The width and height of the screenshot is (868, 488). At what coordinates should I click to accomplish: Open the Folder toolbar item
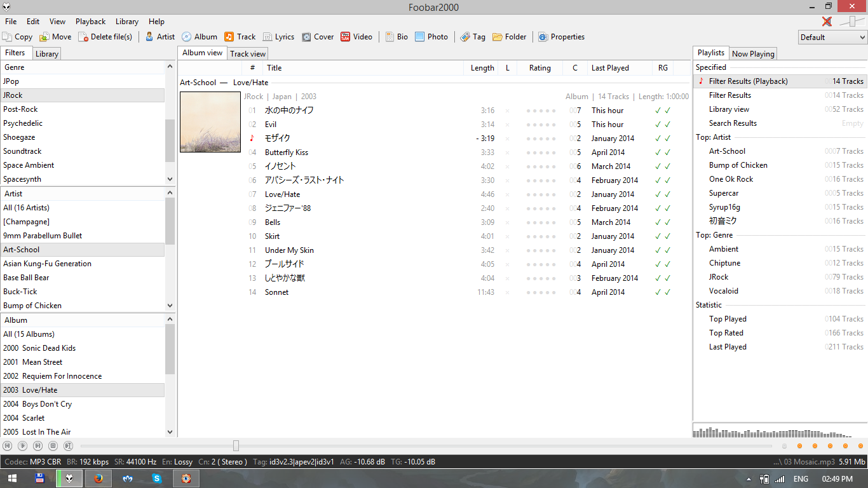click(x=510, y=37)
